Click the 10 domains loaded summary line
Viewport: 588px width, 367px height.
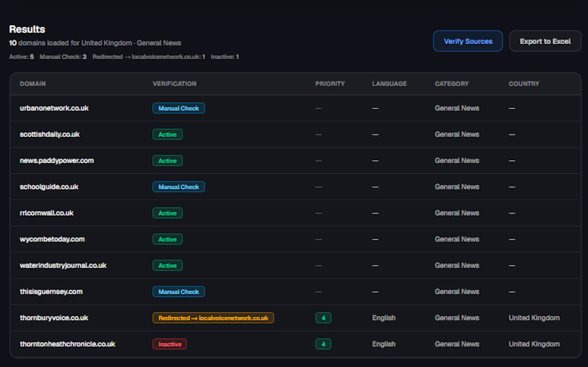(95, 43)
